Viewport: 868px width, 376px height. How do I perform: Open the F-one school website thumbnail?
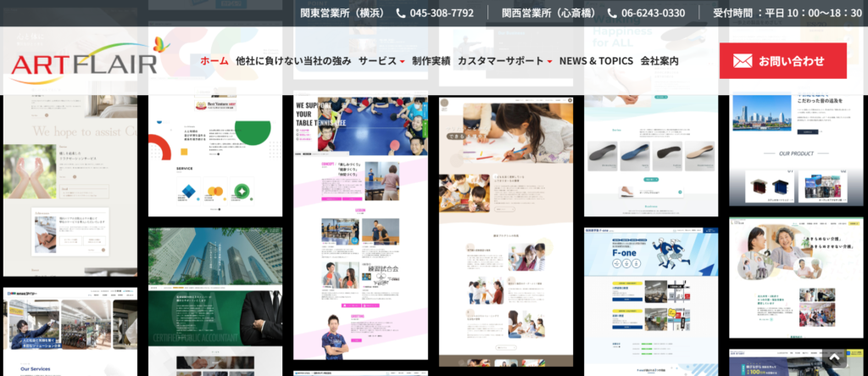tap(651, 301)
